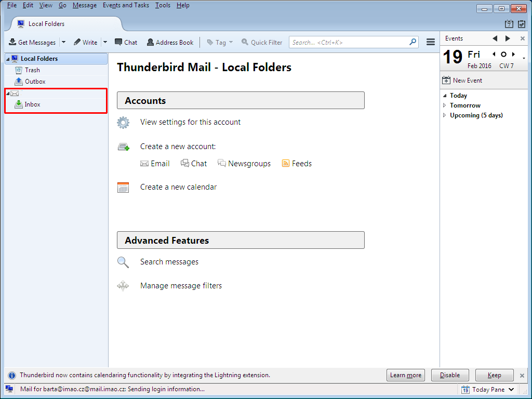
Task: Click Search messages link
Action: click(169, 262)
